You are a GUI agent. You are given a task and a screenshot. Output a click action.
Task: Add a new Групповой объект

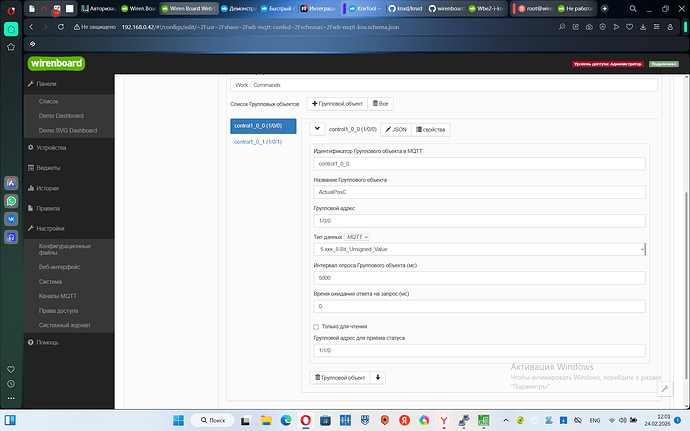pos(337,104)
